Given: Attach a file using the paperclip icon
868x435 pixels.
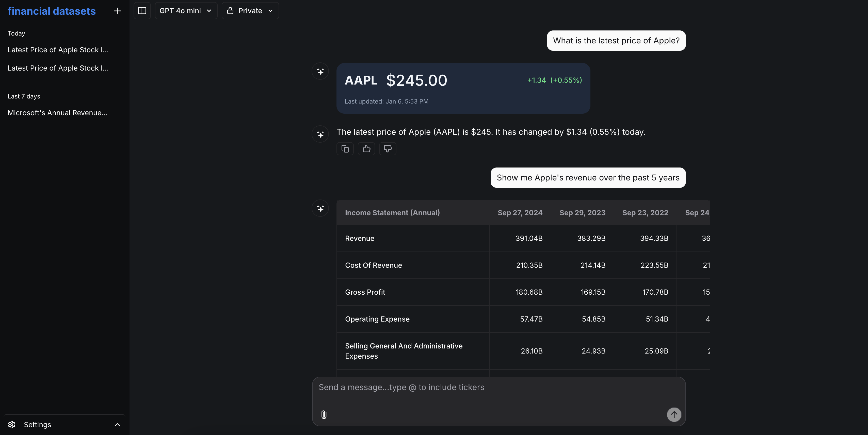Looking at the screenshot, I should point(324,414).
